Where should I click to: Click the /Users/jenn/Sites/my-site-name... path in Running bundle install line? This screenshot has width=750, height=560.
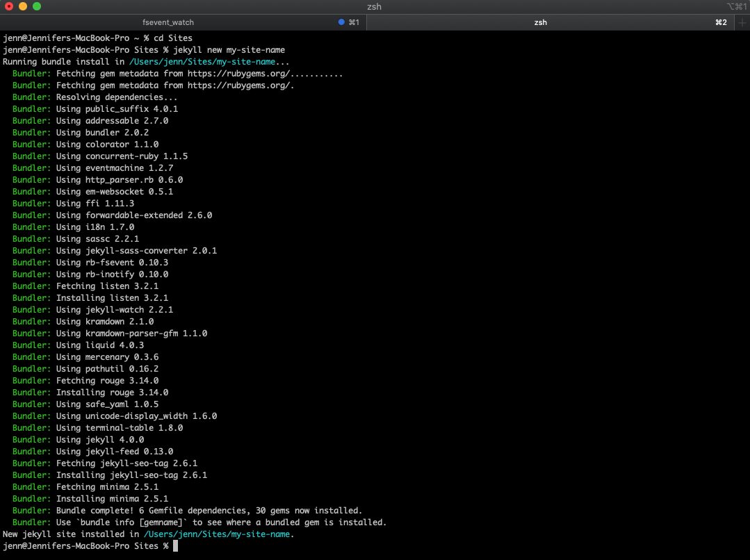209,62
